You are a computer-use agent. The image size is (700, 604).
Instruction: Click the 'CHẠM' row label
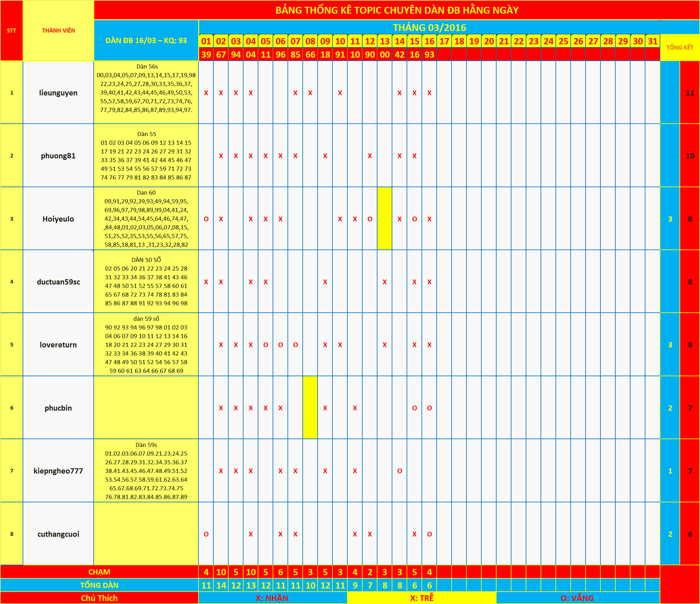click(99, 572)
